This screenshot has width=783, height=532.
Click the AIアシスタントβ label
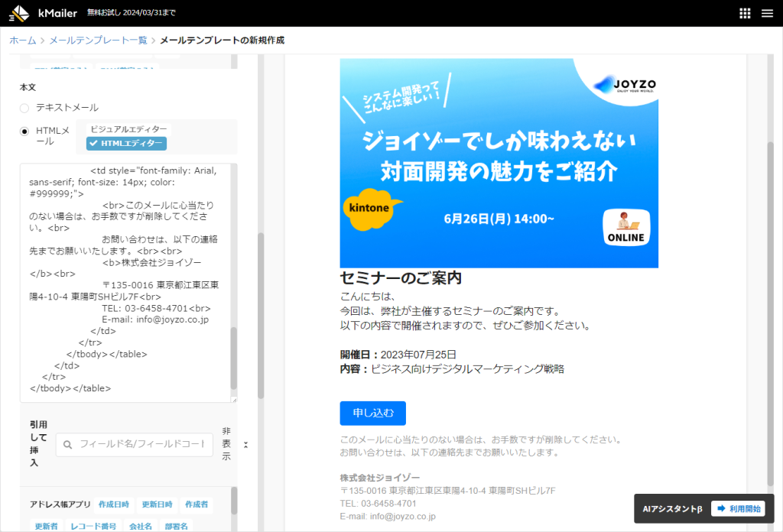672,509
